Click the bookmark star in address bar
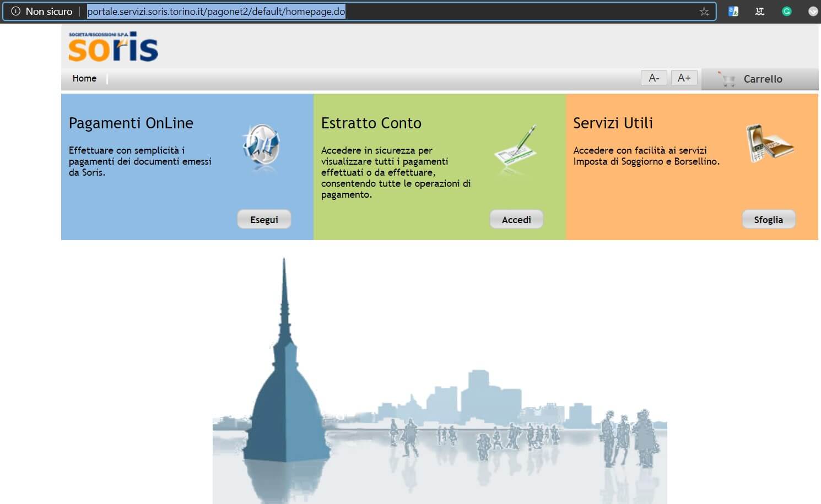The image size is (821, 504). tap(704, 12)
